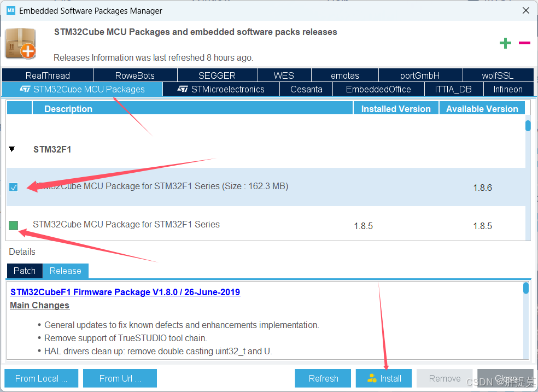Select the STM32Cube MCU Packages tab
Screen dimensions: 538x392
coord(83,89)
